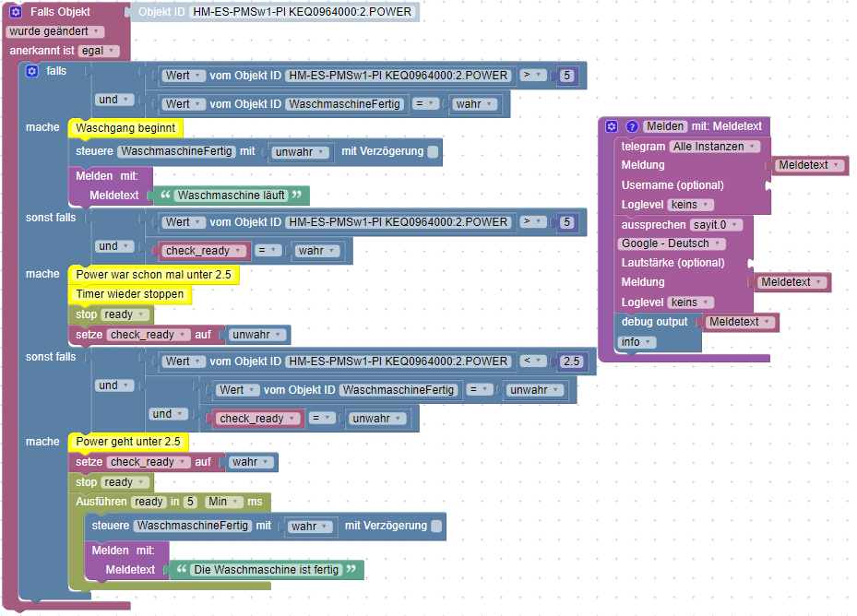Open gear settings on Falls Objekt block

[16, 12]
